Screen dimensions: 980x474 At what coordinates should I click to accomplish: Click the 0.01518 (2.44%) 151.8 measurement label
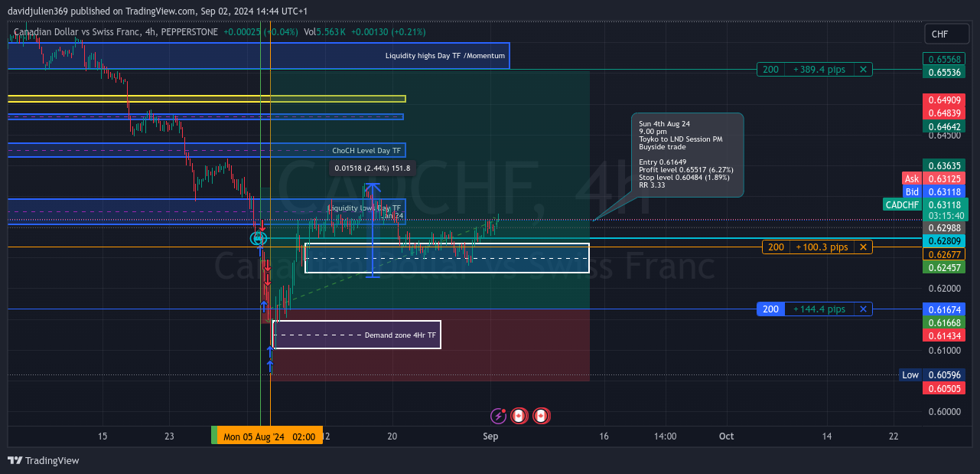coord(373,168)
